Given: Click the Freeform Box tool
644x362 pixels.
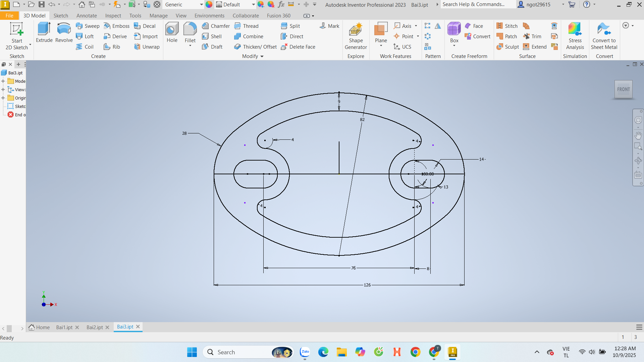Looking at the screenshot, I should [x=454, y=33].
